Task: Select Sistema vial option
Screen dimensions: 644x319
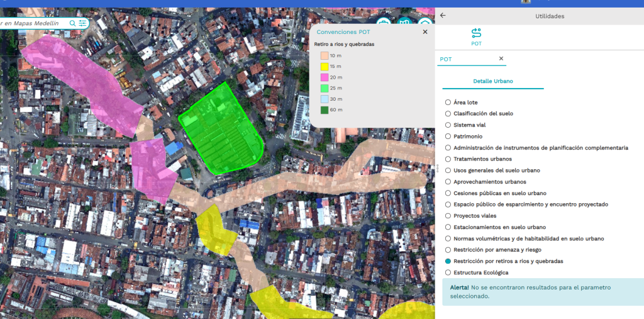Action: 448,125
